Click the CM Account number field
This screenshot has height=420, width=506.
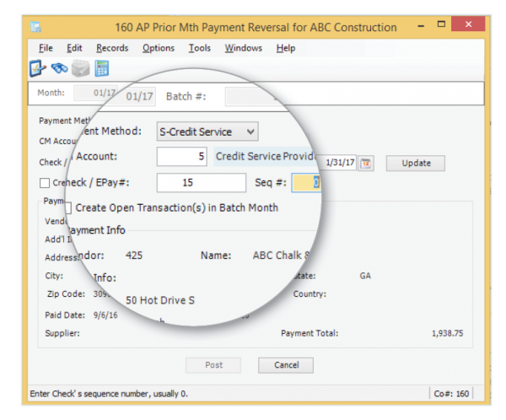[x=181, y=157]
